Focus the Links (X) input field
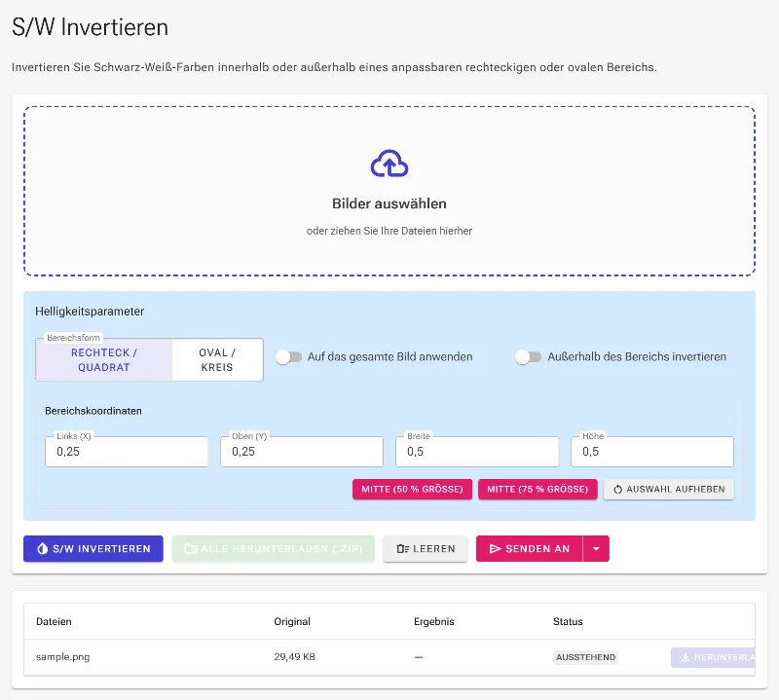Screen dimensions: 779x700 point(127,452)
